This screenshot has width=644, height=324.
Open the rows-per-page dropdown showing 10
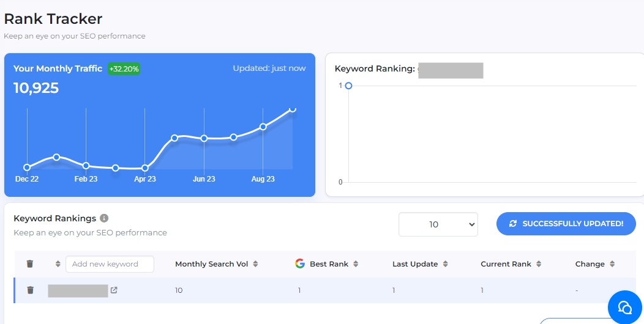[x=438, y=224]
